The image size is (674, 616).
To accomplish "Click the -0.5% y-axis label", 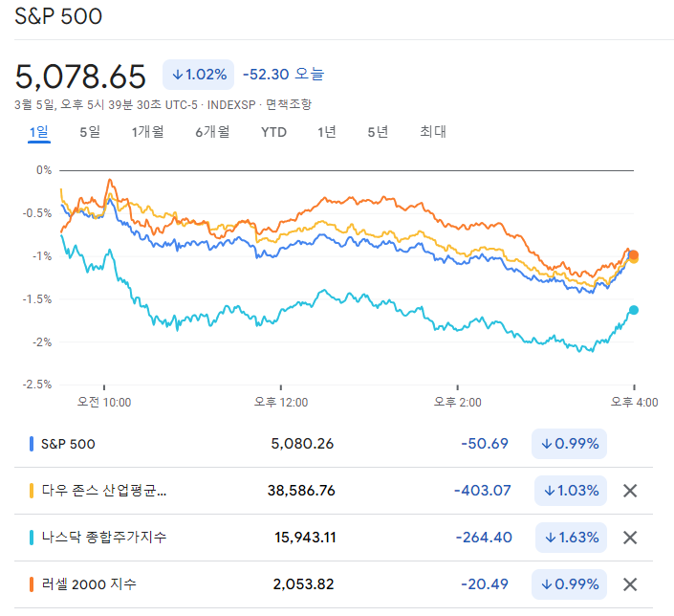I will (x=37, y=213).
